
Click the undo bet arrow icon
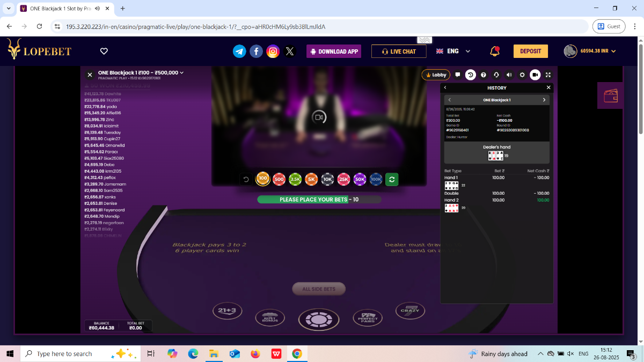tap(246, 179)
